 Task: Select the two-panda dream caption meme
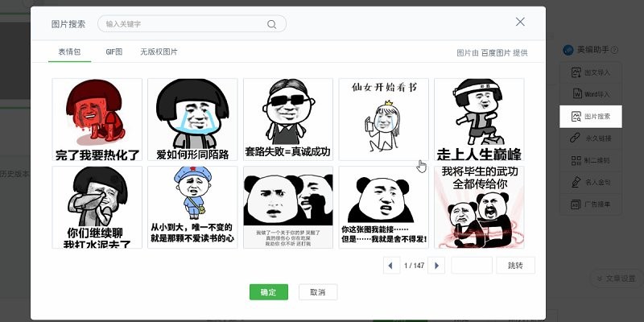coord(288,208)
